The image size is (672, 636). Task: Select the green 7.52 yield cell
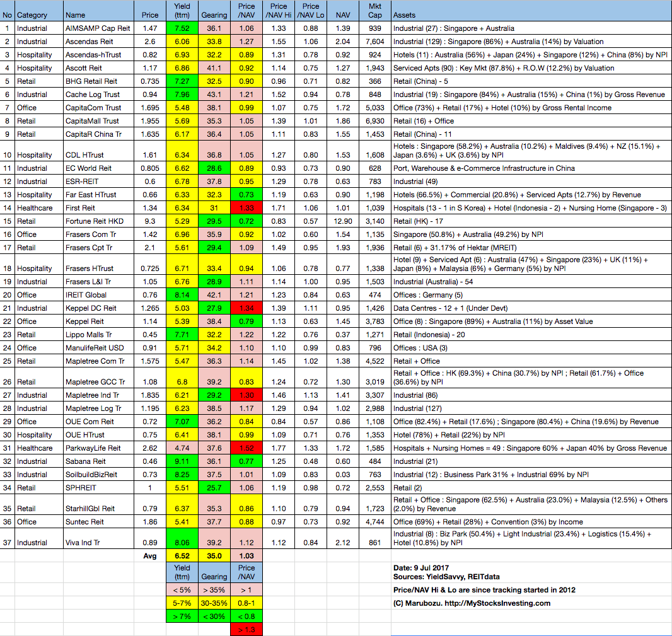[182, 28]
